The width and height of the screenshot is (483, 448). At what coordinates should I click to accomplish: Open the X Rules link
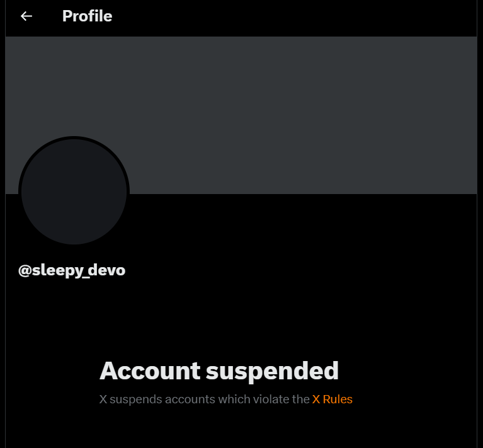(x=332, y=399)
